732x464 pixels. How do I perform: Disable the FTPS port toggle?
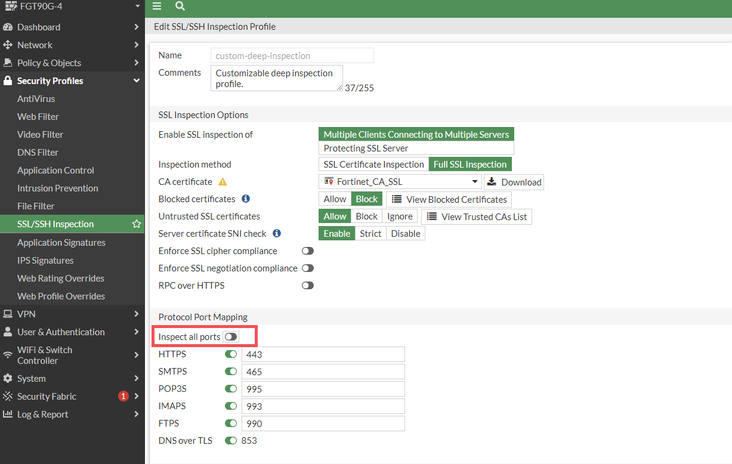click(x=231, y=423)
